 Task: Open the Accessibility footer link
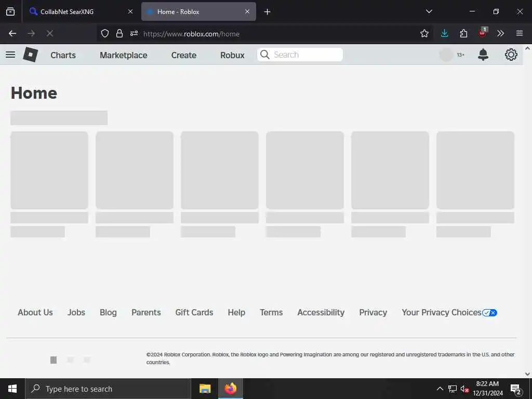click(x=321, y=312)
